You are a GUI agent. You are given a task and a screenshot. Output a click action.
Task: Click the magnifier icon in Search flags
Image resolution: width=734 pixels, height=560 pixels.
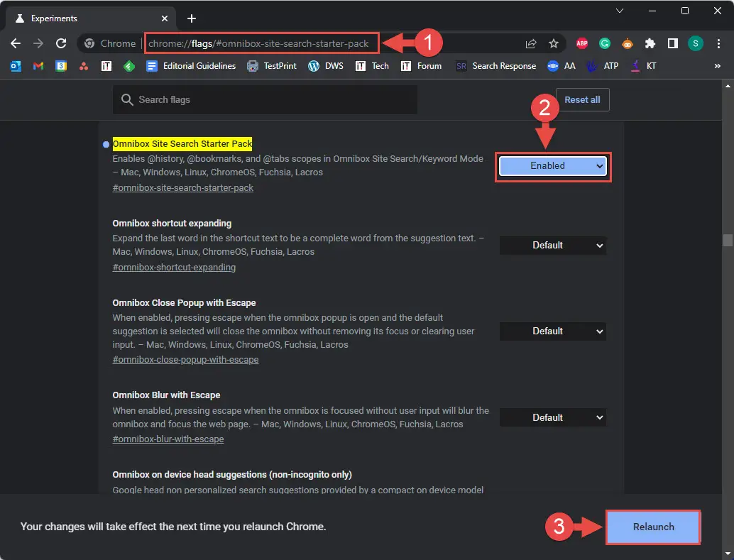[127, 99]
